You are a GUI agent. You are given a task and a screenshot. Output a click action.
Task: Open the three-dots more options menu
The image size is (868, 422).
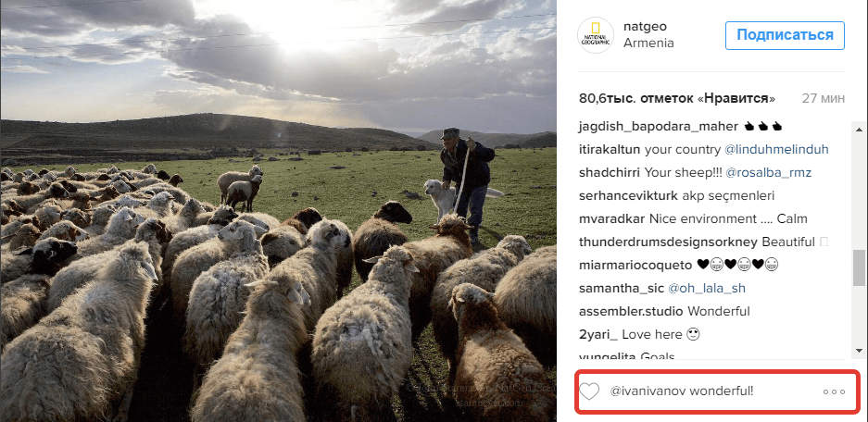point(834,391)
